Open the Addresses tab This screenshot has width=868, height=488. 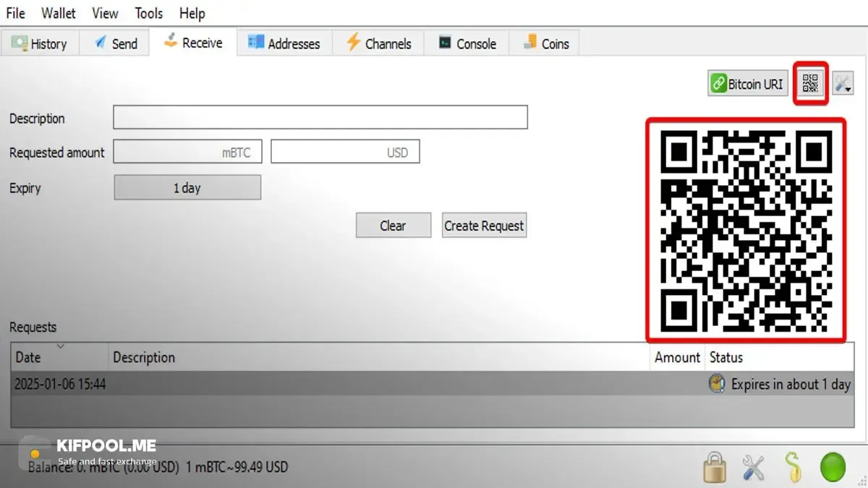point(284,43)
